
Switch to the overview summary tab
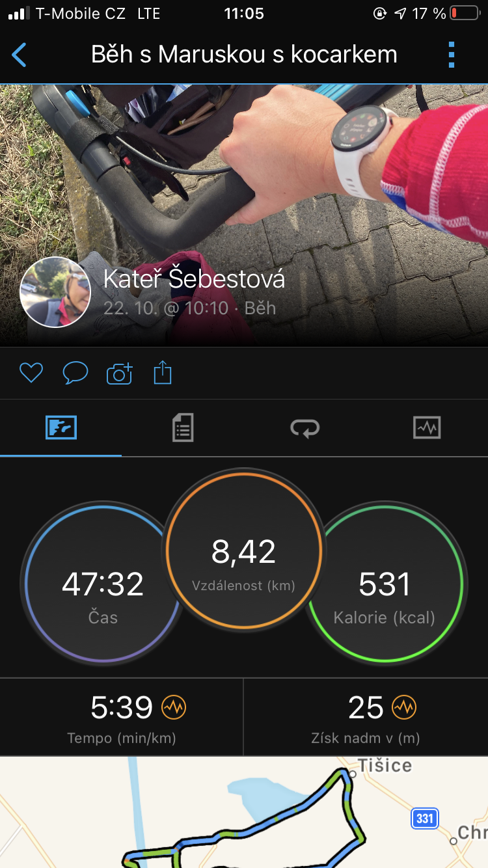click(x=61, y=427)
